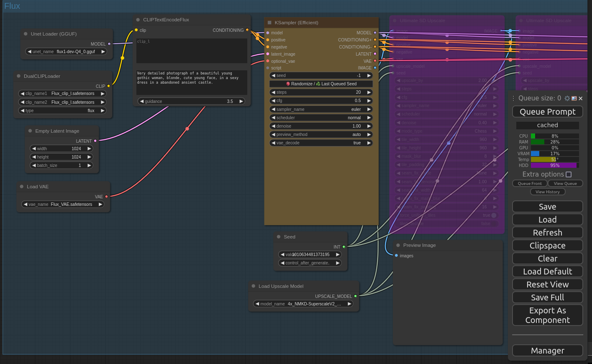Open model_name 4x_NMKD-Superscale dropdown

click(303, 304)
